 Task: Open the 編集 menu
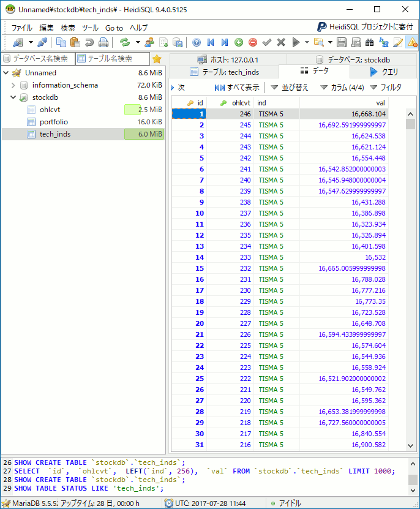pos(47,28)
